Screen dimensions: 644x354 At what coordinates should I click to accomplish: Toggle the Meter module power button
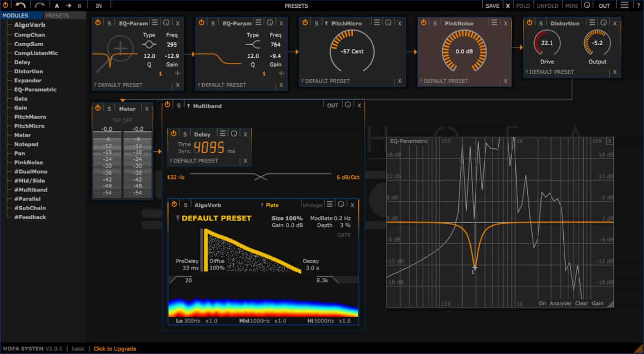[98, 108]
